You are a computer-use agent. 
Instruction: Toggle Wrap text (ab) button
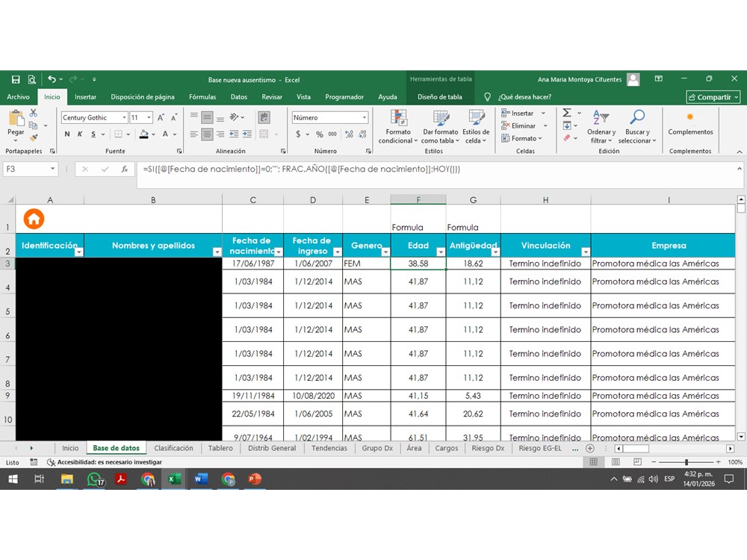click(x=264, y=117)
